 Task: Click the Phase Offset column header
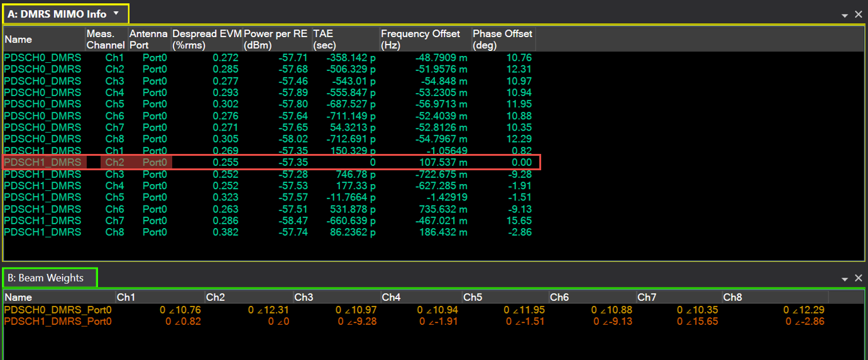pos(503,39)
